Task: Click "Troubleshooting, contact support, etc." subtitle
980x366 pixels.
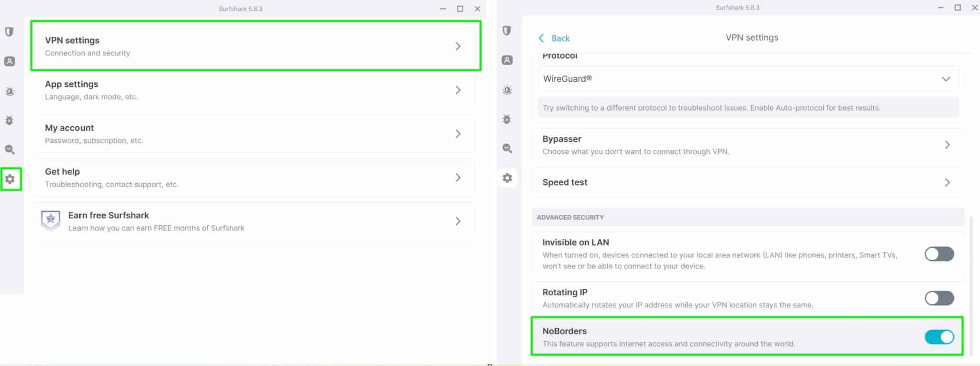Action: 111,184
